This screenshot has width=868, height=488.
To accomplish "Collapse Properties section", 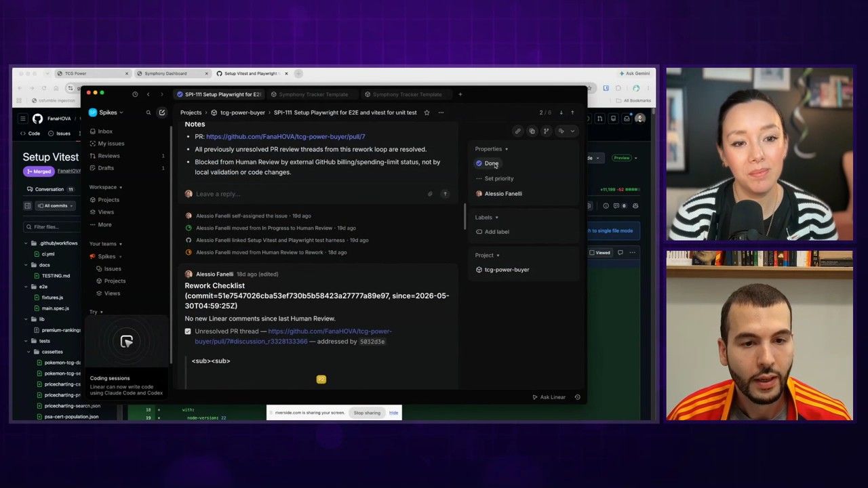I will [x=492, y=149].
